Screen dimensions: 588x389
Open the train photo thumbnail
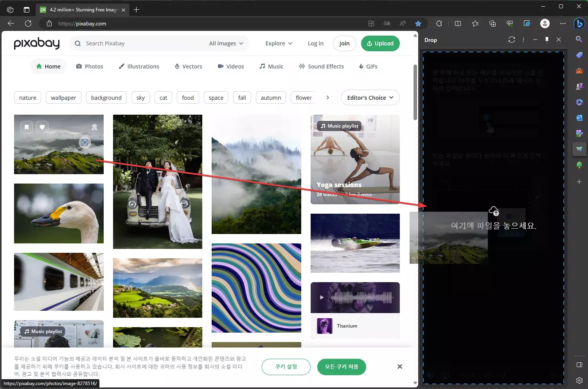(x=59, y=282)
